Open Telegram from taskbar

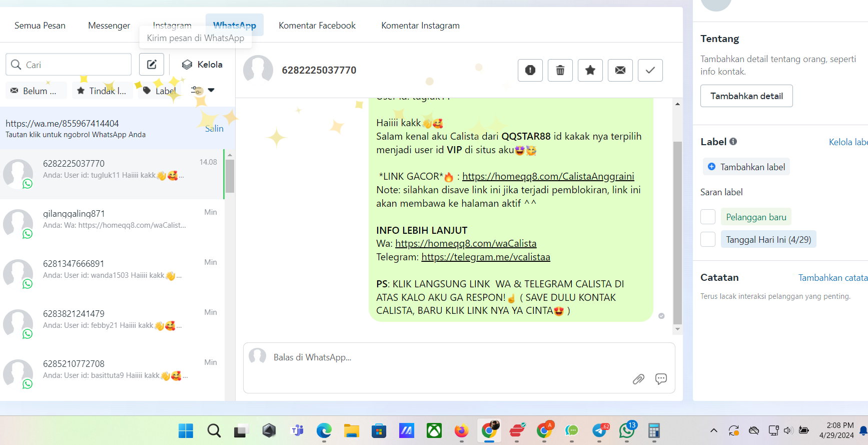(600, 430)
